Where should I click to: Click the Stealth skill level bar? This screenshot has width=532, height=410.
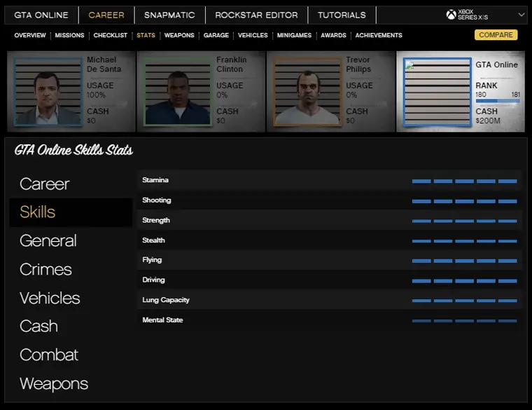(x=465, y=241)
